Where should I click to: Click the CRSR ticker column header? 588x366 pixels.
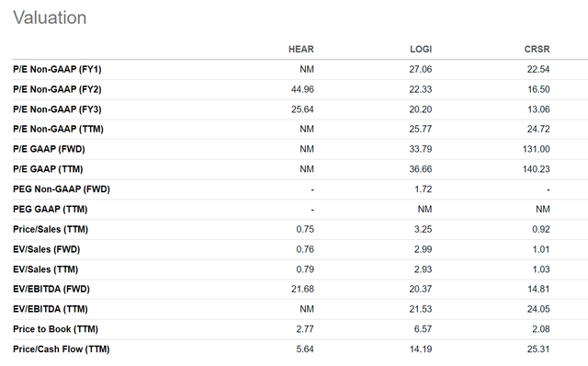[x=537, y=49]
